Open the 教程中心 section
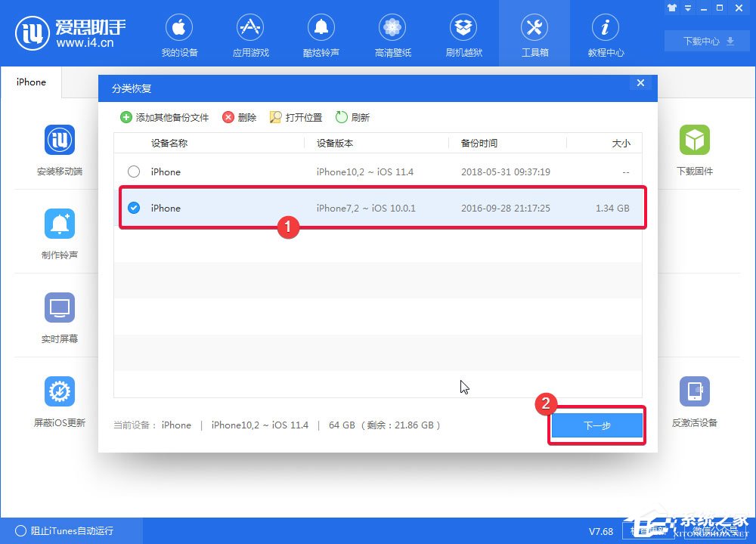The image size is (756, 544). pos(605,34)
